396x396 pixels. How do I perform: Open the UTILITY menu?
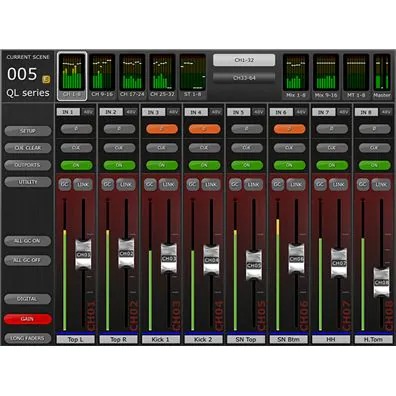28,182
